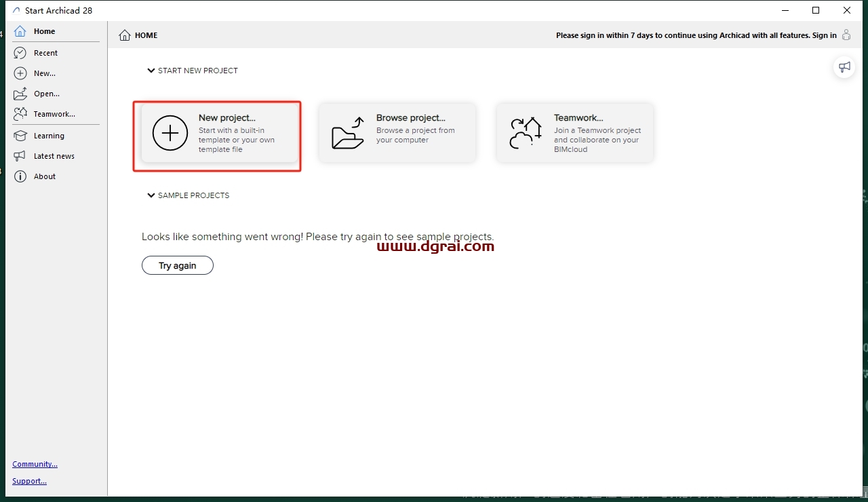868x502 pixels.
Task: Open Learning in the sidebar
Action: [49, 136]
